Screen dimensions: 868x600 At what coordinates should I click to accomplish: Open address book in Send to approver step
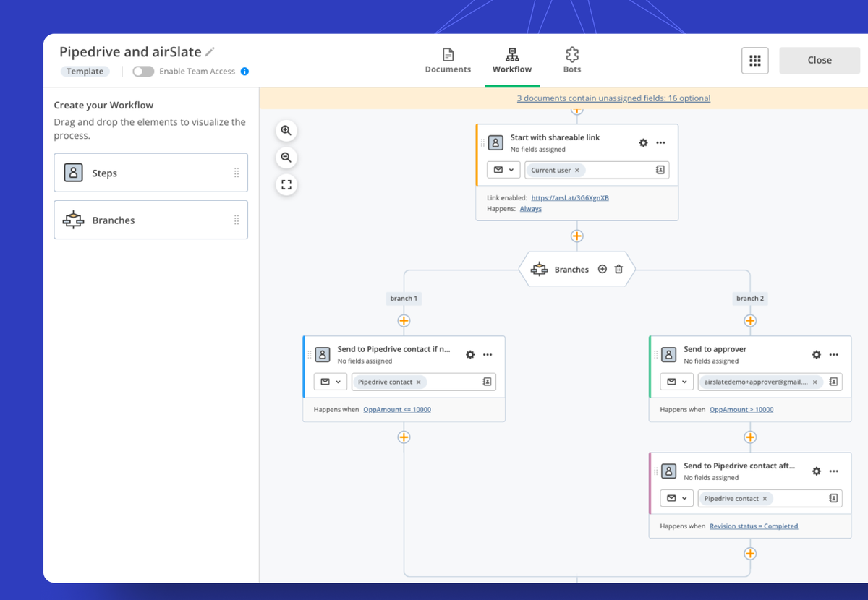(834, 382)
